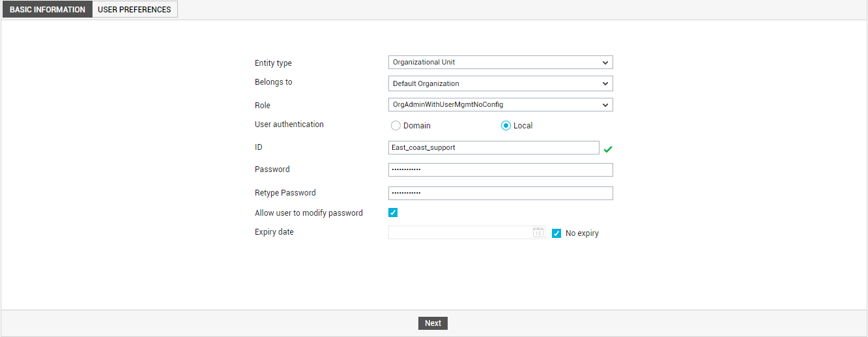Click the Allow user to modify password label
The width and height of the screenshot is (868, 337).
click(309, 212)
